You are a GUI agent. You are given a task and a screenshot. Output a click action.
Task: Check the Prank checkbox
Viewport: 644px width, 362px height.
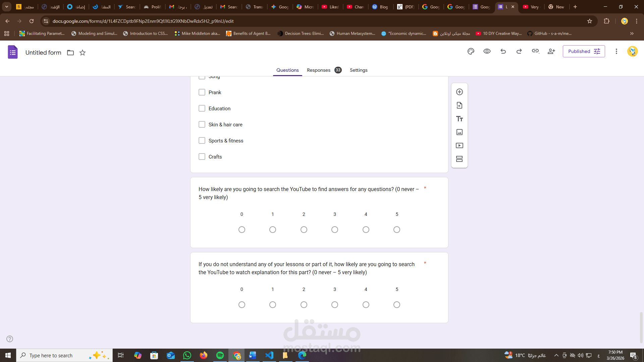click(x=202, y=92)
